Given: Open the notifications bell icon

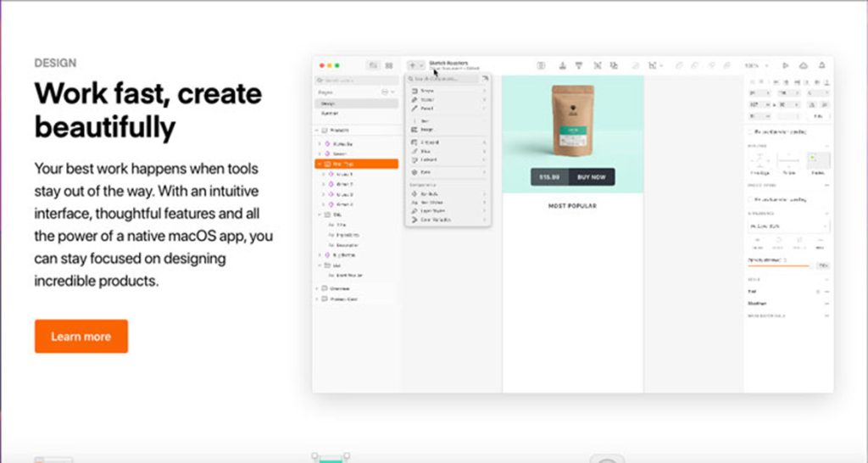Looking at the screenshot, I should [822, 65].
